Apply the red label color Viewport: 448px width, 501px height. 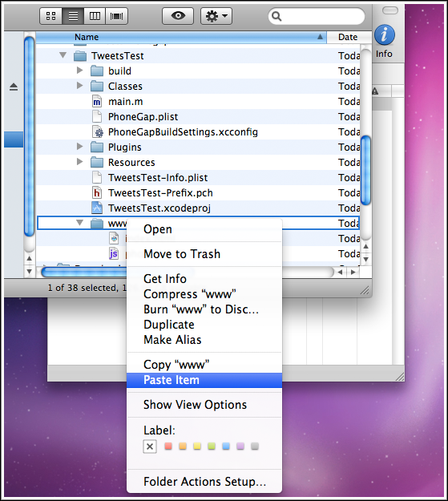point(168,446)
